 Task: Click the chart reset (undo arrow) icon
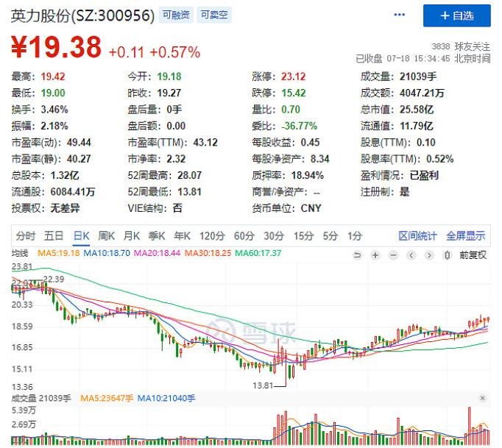[357, 255]
